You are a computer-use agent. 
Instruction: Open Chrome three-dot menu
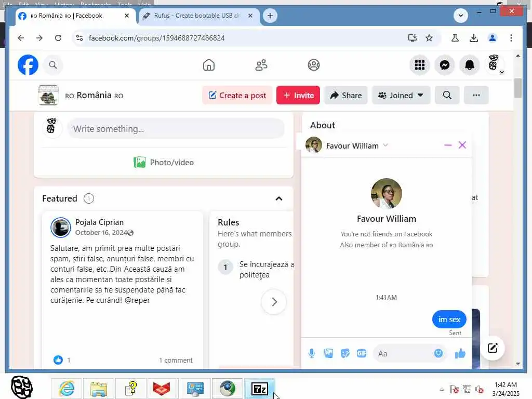click(511, 38)
